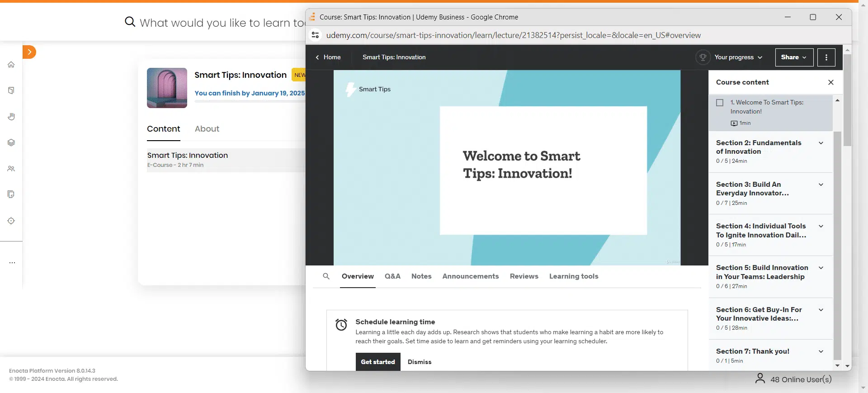Open the home icon in left sidebar
Screen dimensions: 868x393
click(x=11, y=65)
